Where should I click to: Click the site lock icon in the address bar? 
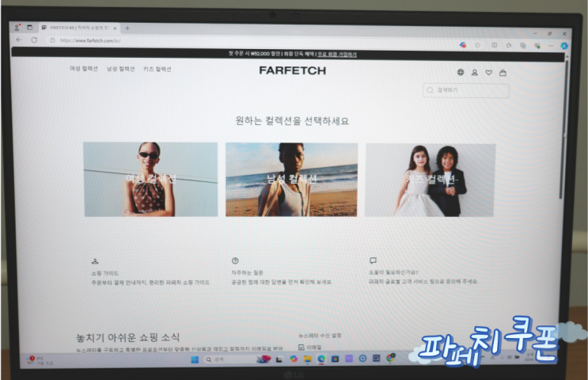coord(52,40)
